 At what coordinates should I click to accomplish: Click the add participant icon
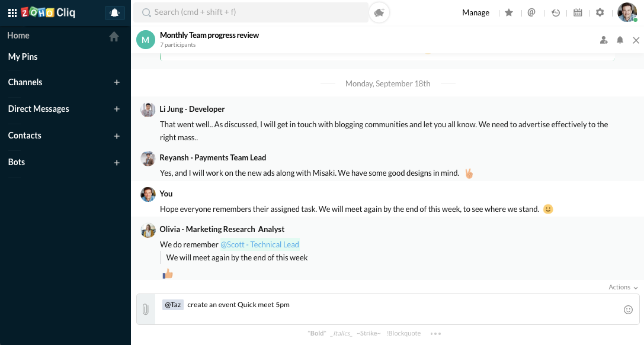(x=604, y=40)
